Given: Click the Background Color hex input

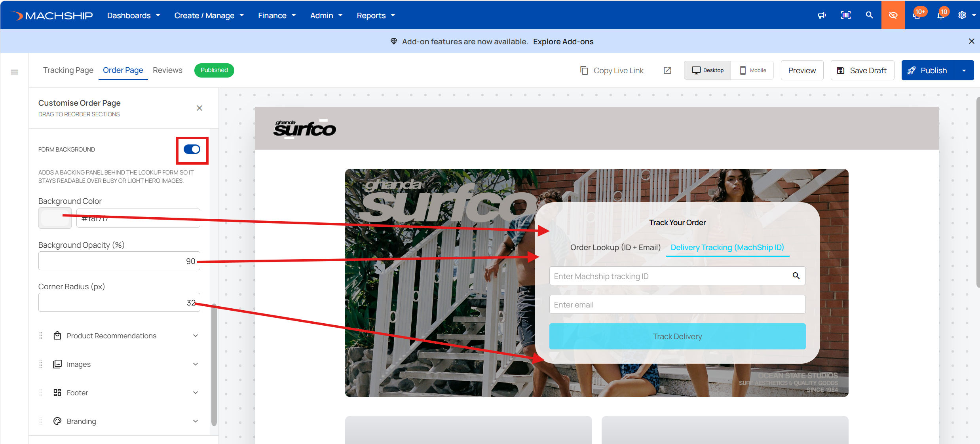Looking at the screenshot, I should 138,218.
